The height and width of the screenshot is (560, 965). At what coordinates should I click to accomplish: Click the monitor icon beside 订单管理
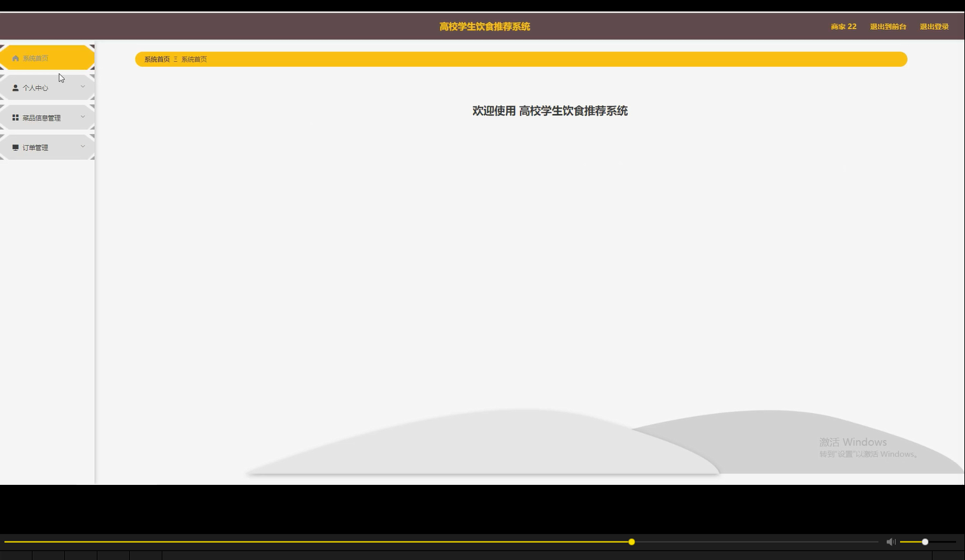tap(15, 147)
